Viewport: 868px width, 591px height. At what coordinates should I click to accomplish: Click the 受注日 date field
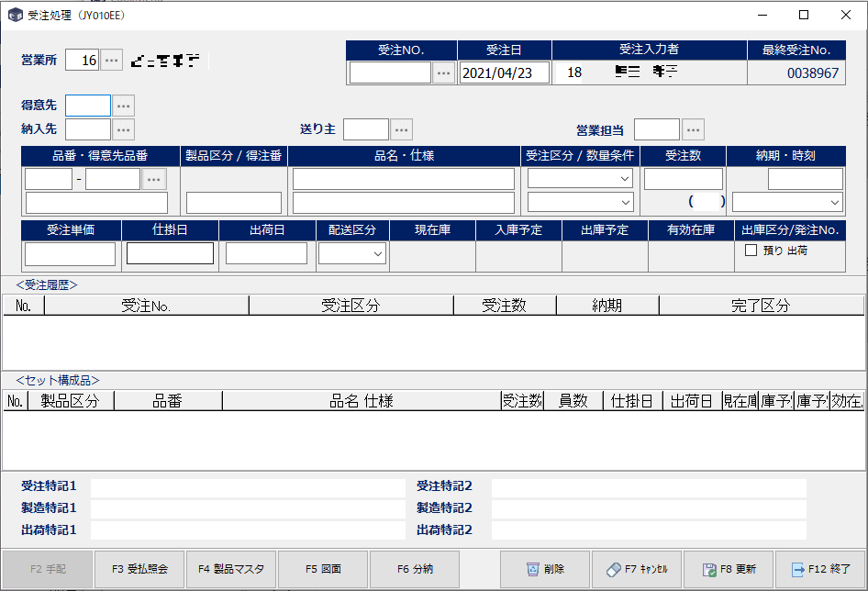504,73
